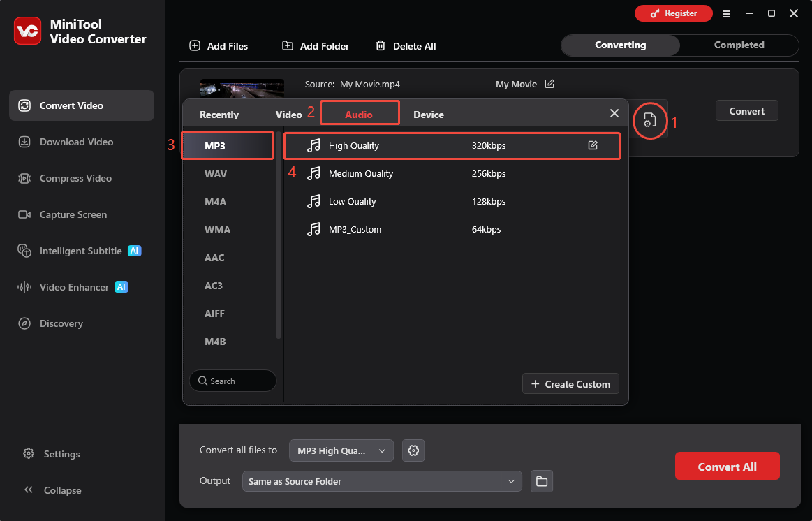Select the Video format tab

288,115
